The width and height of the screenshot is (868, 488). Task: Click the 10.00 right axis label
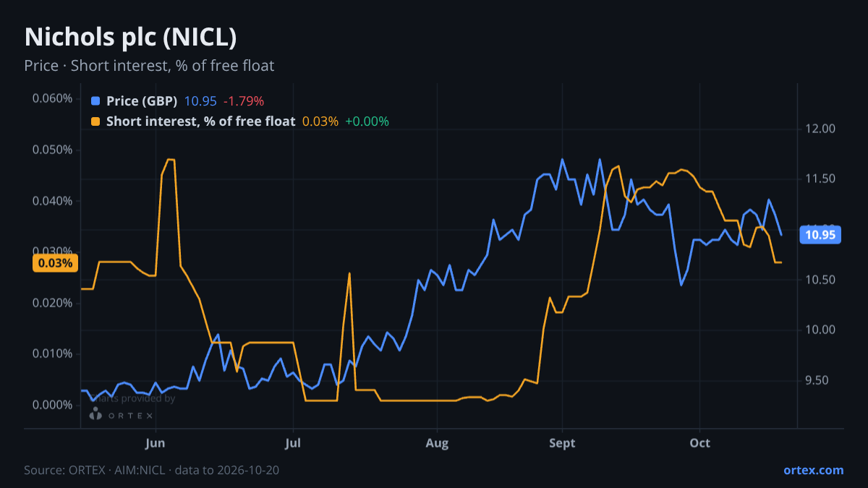[x=820, y=330]
